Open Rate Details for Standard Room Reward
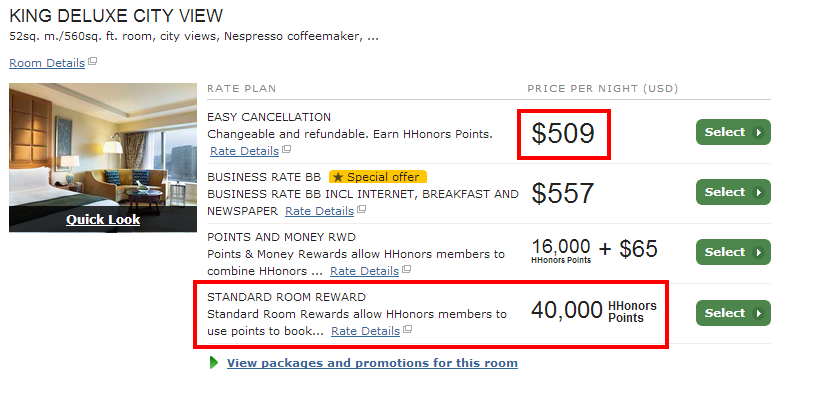 point(366,331)
